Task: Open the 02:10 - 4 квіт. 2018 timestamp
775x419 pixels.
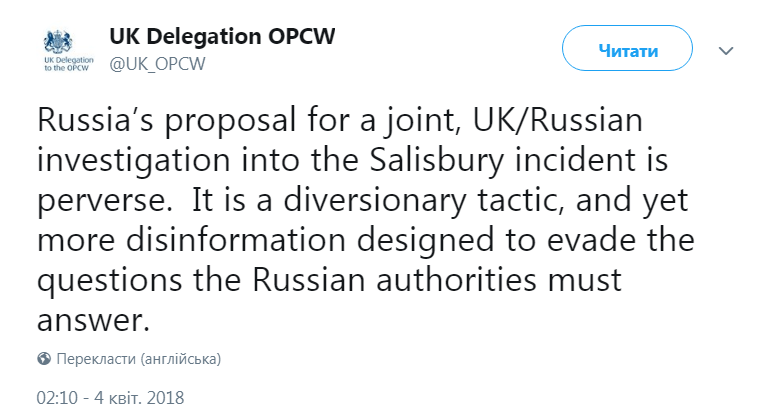Action: pyautogui.click(x=111, y=397)
